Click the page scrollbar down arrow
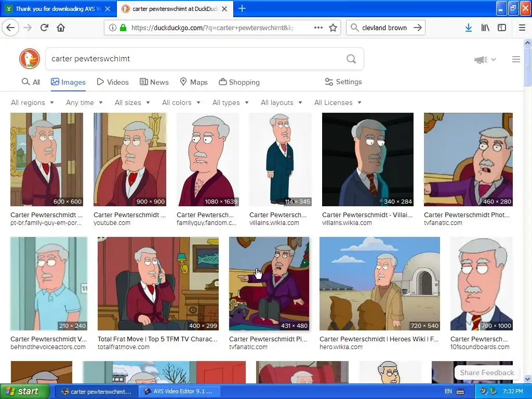Image resolution: width=532 pixels, height=399 pixels. click(x=528, y=379)
